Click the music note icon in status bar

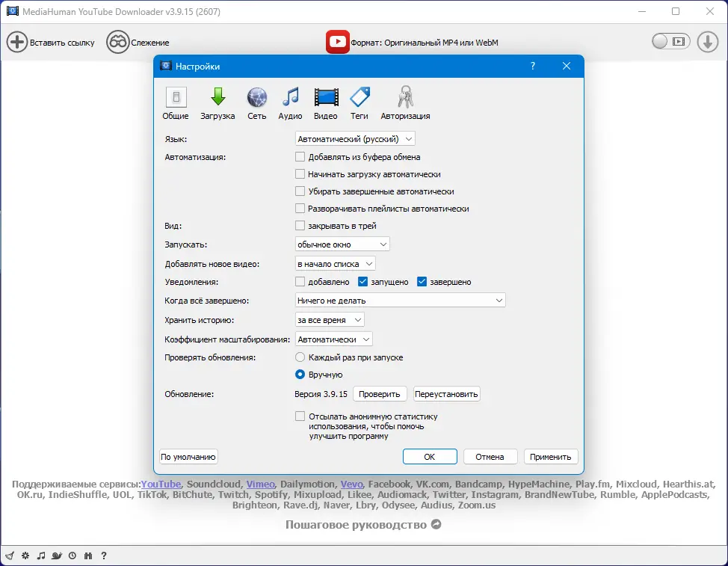coord(41,556)
